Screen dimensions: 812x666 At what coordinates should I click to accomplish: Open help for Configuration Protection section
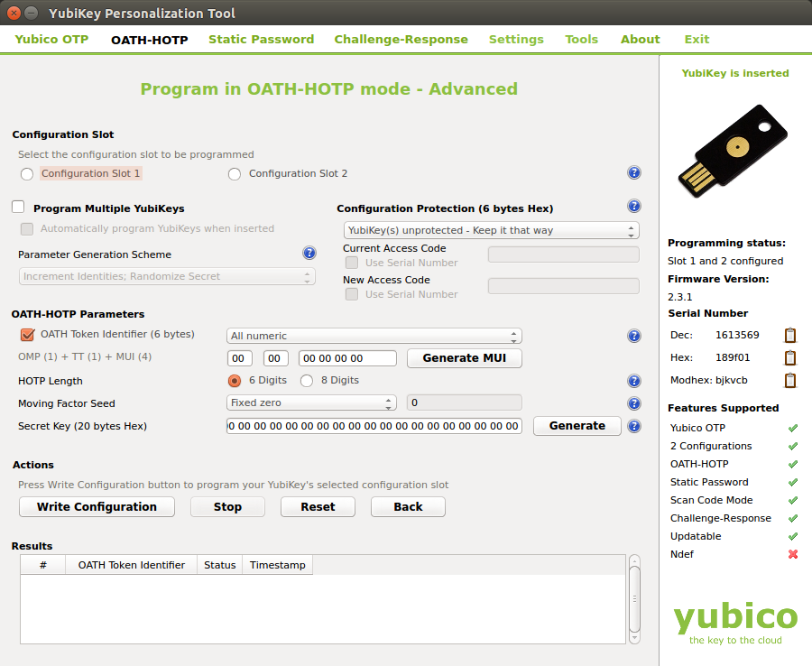pyautogui.click(x=634, y=206)
